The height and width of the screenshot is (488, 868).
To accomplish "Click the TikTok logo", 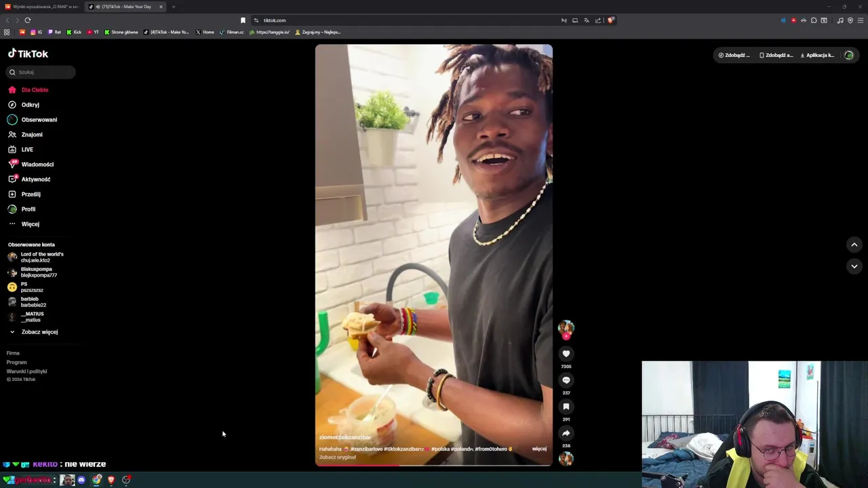I will [x=28, y=54].
